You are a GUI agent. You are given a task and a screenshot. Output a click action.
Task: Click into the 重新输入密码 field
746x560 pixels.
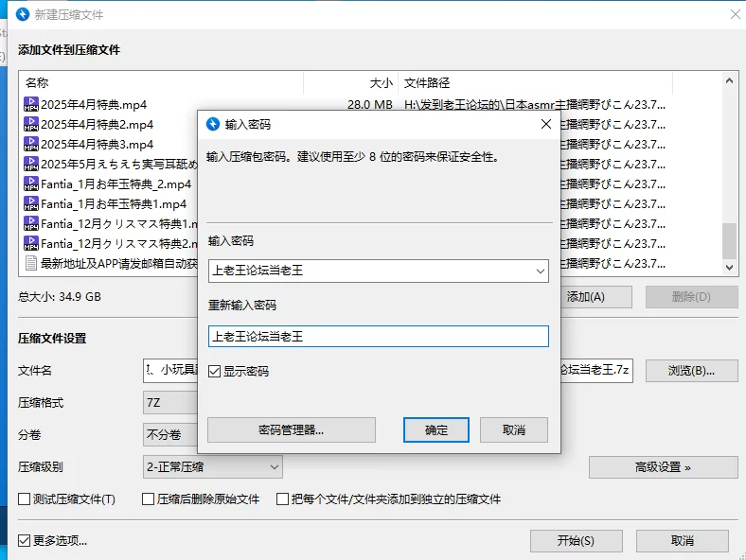tap(378, 336)
